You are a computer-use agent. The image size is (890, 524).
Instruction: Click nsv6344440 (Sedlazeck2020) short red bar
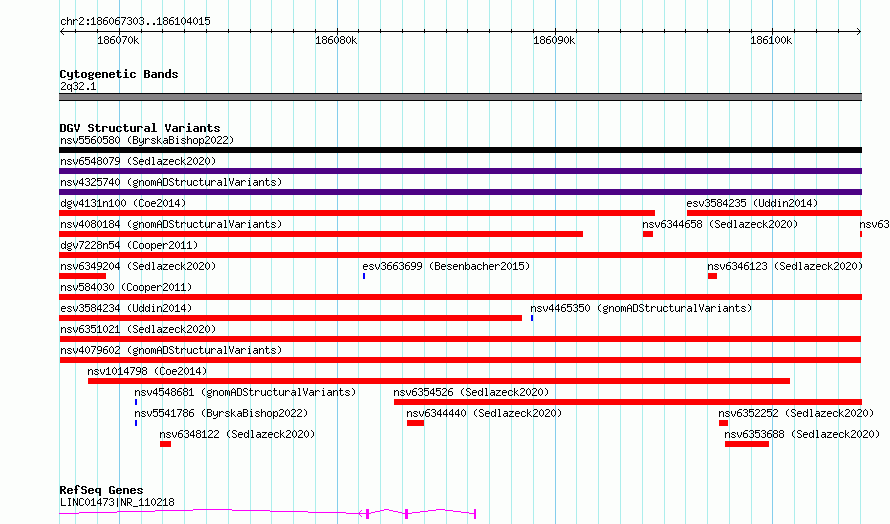coord(415,423)
